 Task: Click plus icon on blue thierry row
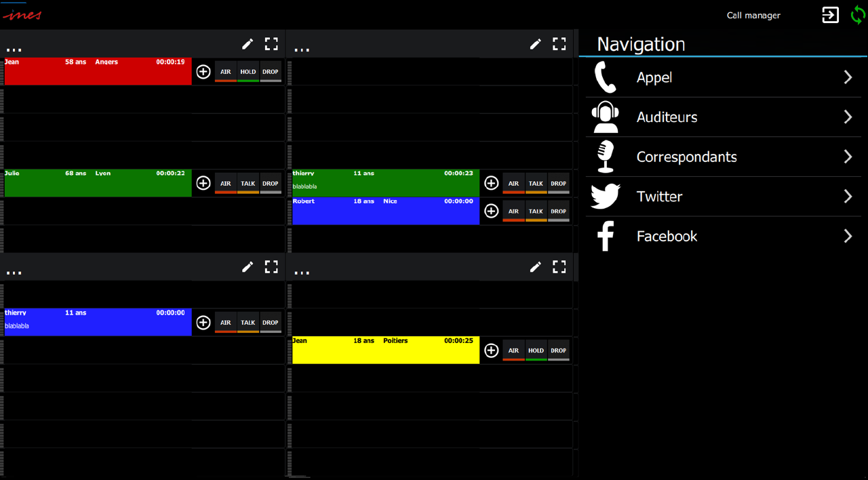(x=203, y=322)
